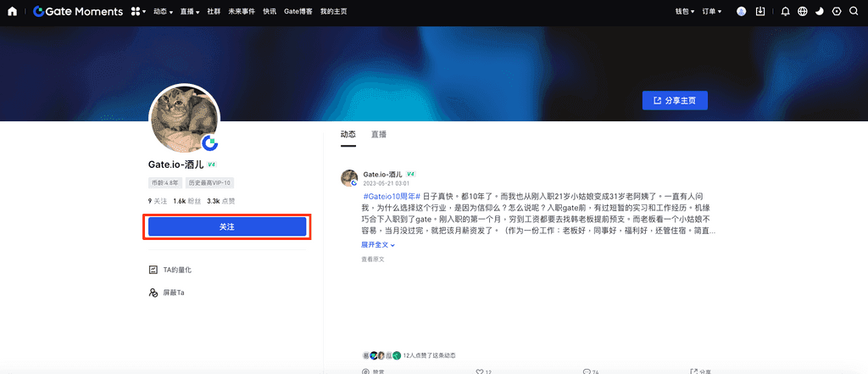Screen dimensions: 868x374
Task: Open 未来事件 in the top menu
Action: (x=242, y=12)
